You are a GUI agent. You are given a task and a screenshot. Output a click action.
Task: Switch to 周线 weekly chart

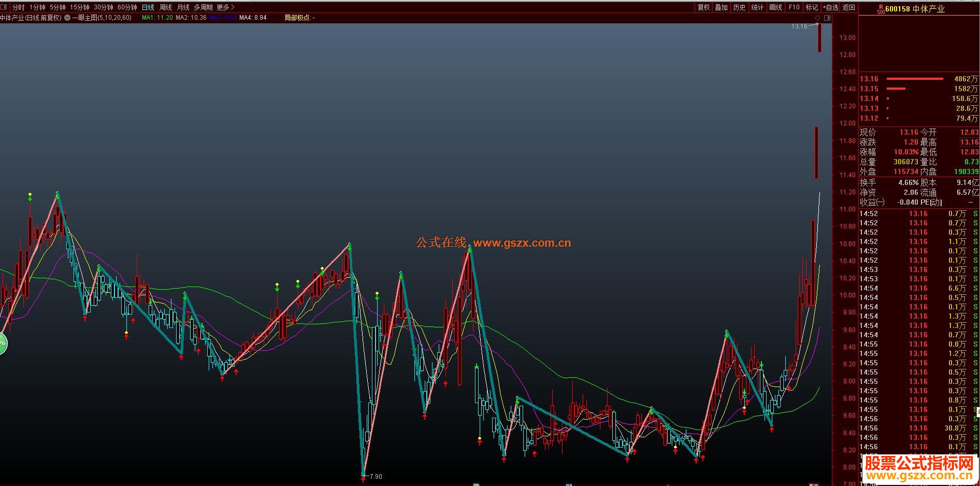pos(166,7)
